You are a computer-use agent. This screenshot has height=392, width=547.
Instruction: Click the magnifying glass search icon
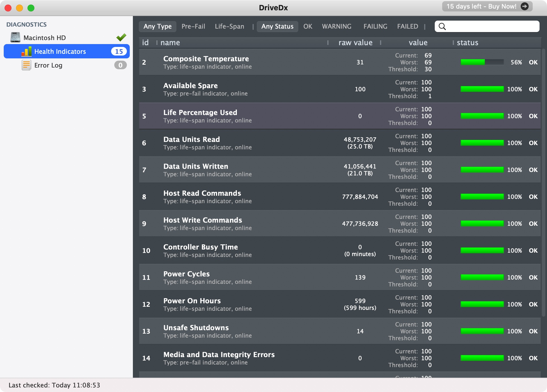[442, 26]
